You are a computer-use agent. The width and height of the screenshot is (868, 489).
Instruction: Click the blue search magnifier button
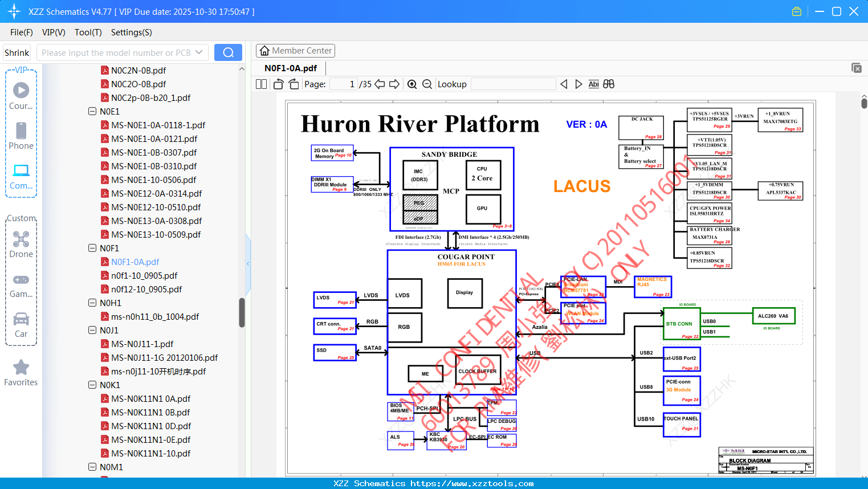(228, 52)
